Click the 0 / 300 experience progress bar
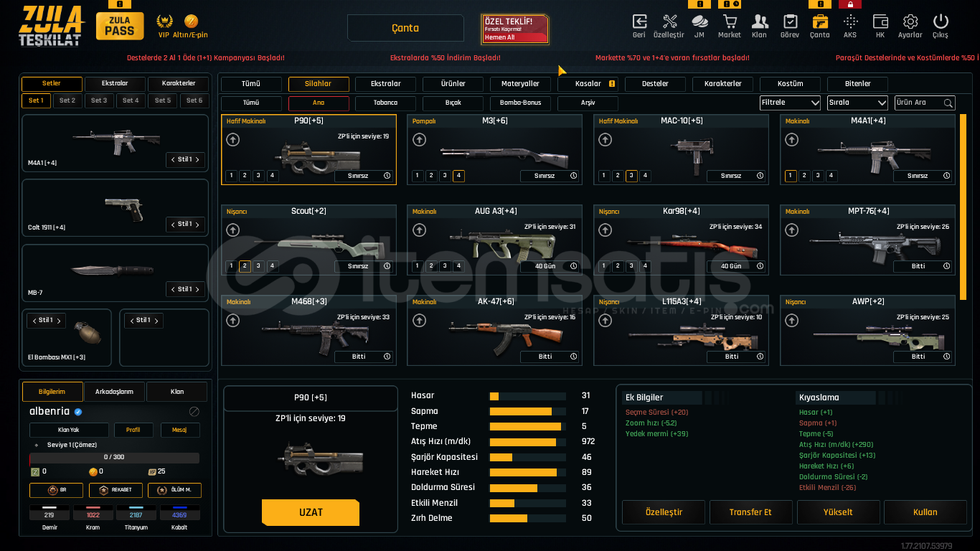Viewport: 980px width, 551px height. 115,457
